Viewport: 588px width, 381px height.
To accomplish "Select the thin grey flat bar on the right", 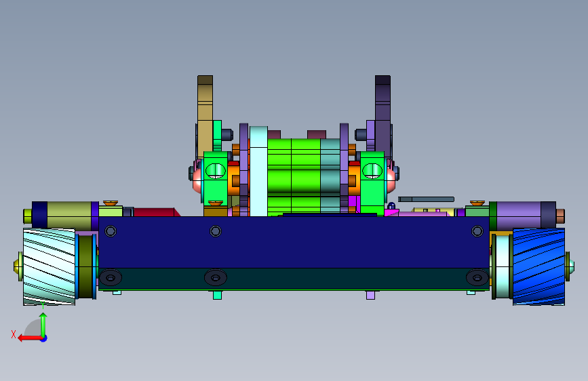I will [x=426, y=199].
